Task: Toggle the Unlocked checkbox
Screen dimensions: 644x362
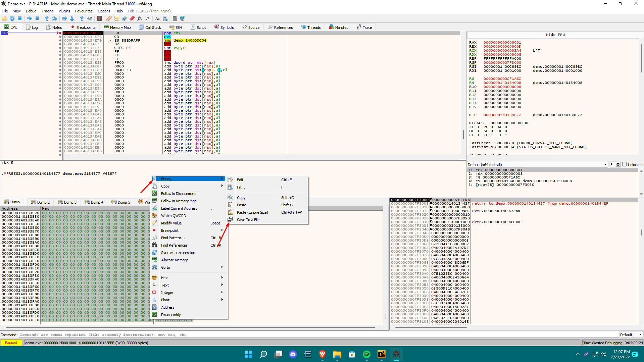Action: click(624, 164)
